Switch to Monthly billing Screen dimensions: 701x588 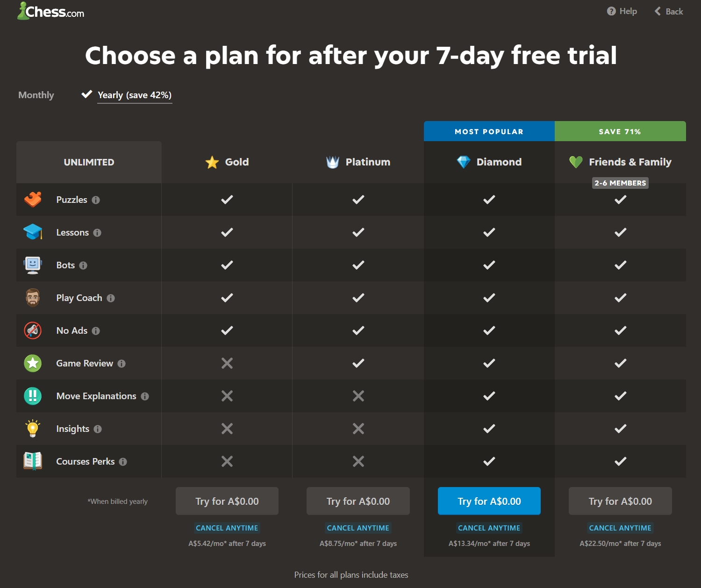(x=36, y=95)
